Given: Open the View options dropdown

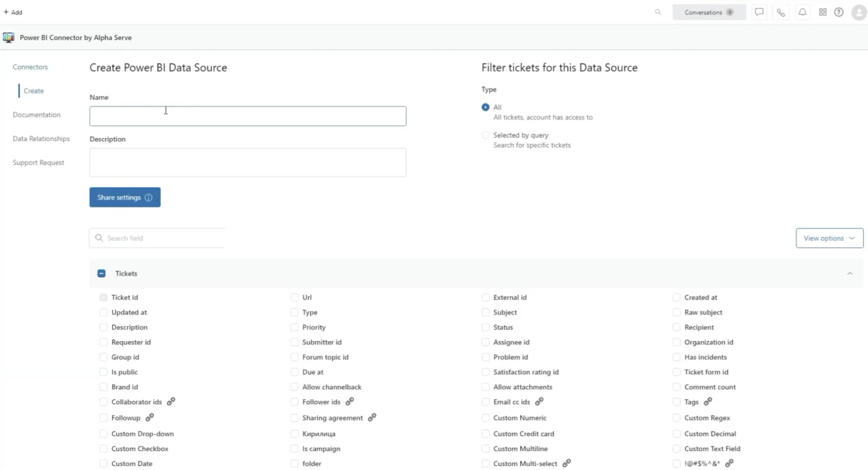Looking at the screenshot, I should pyautogui.click(x=829, y=238).
